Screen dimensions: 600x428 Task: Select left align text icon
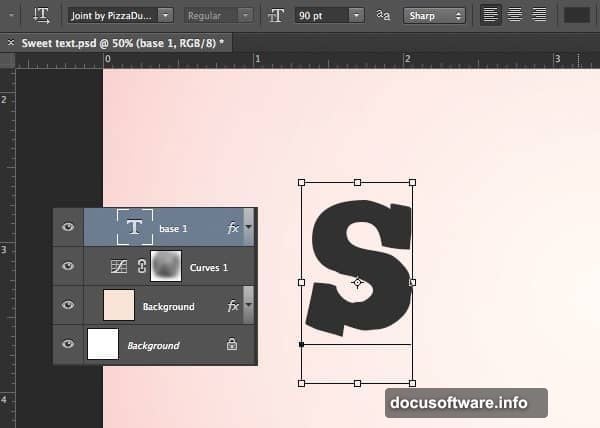tap(490, 15)
